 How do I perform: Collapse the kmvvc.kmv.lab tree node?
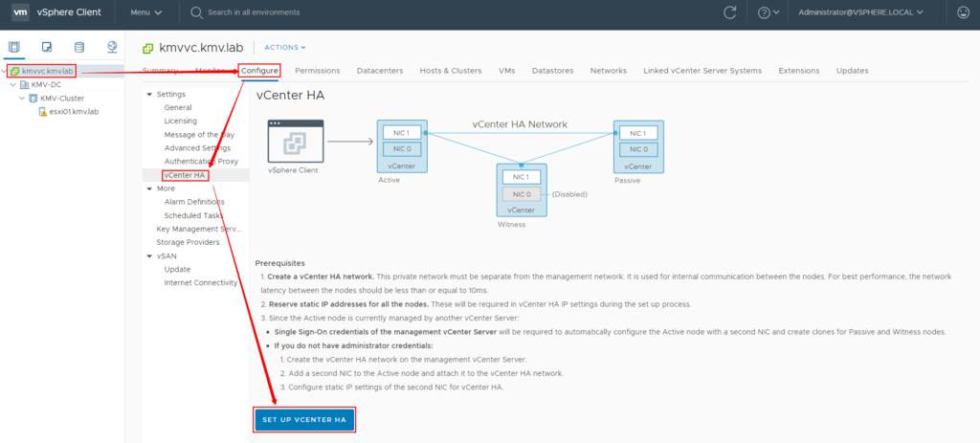[x=5, y=71]
